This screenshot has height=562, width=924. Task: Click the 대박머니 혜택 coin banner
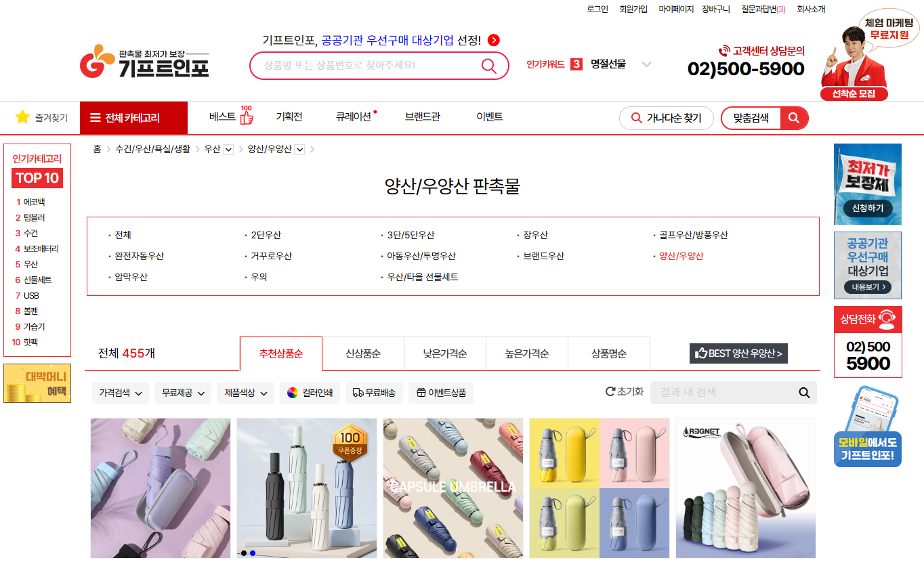click(x=37, y=383)
